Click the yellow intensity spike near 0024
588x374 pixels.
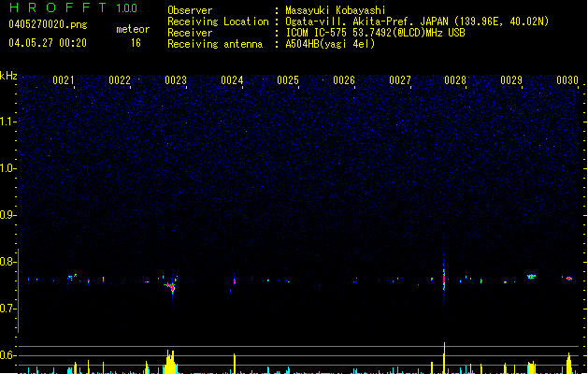(235, 364)
